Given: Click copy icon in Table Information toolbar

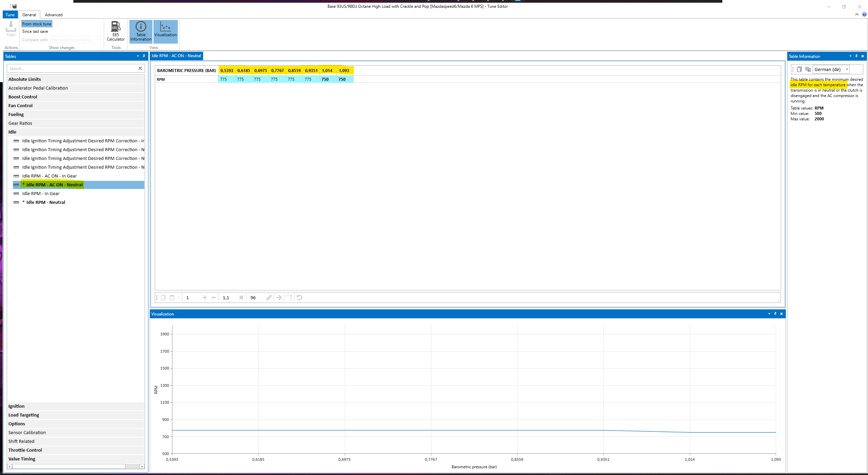Looking at the screenshot, I should tap(799, 69).
